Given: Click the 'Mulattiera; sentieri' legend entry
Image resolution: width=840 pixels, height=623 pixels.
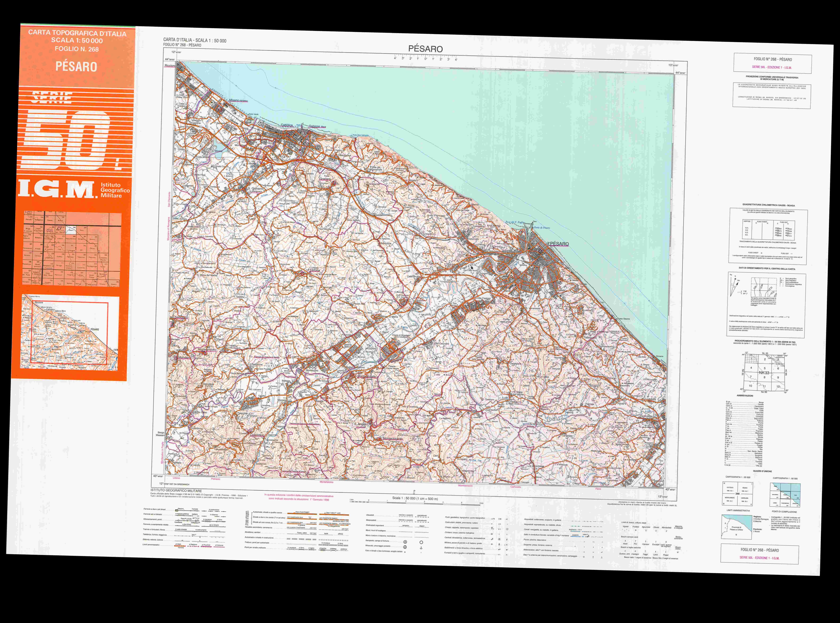Looking at the screenshot, I should pyautogui.click(x=253, y=532).
